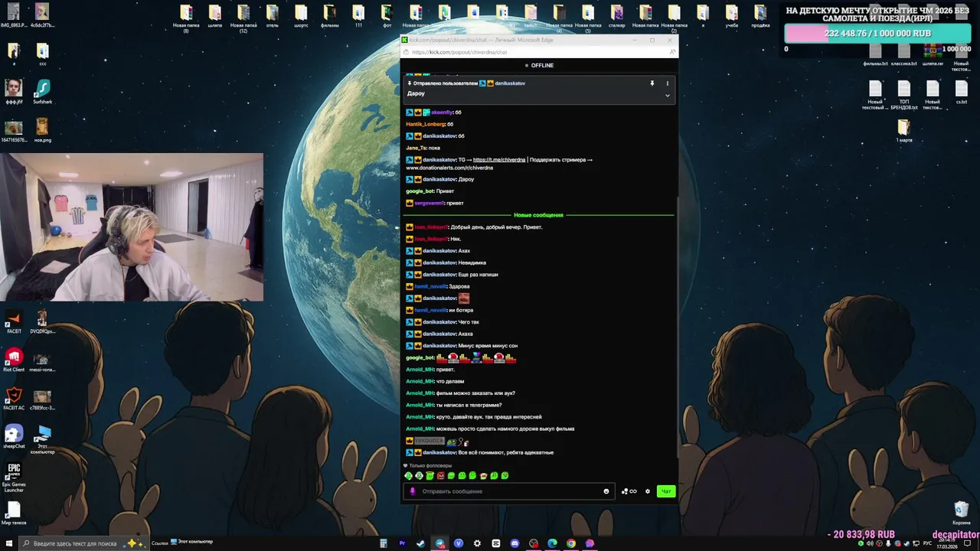Click the purple microphone icon in message box

coord(413,491)
